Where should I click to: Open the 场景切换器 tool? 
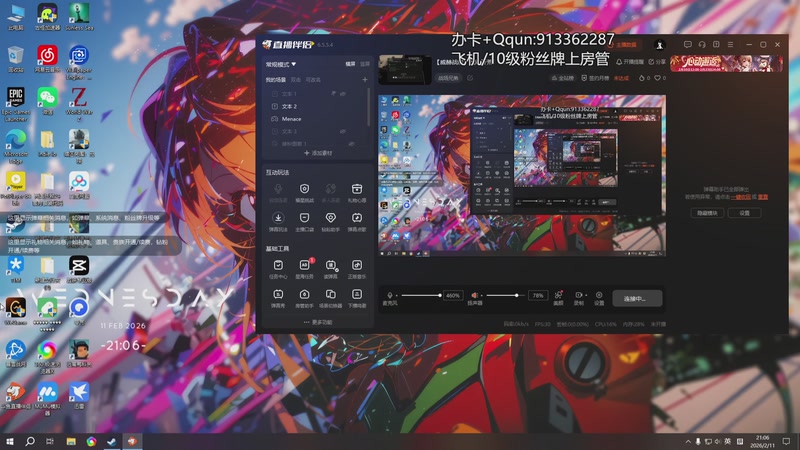pos(331,298)
